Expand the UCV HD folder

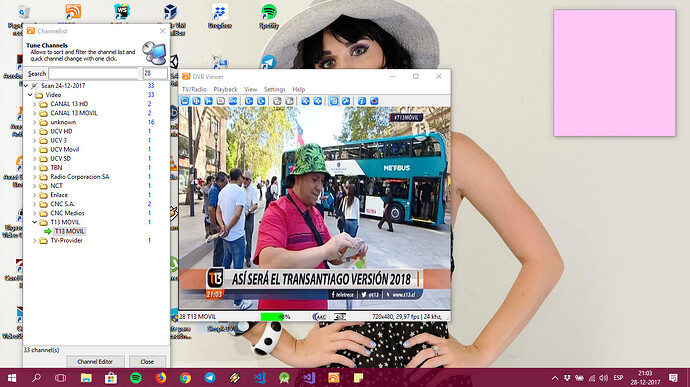tap(35, 131)
